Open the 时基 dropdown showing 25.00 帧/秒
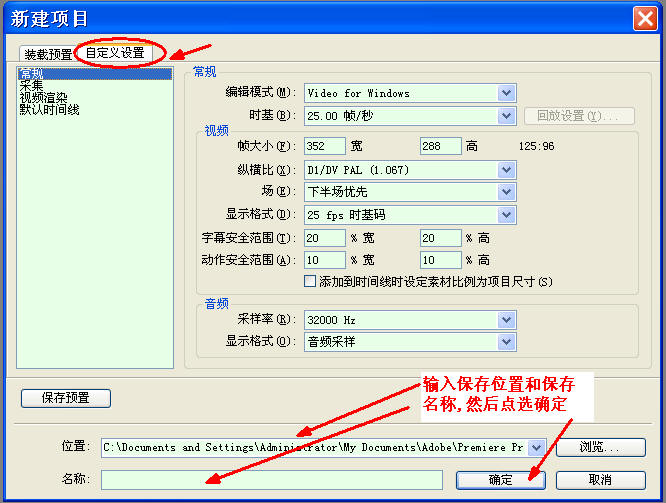 tap(410, 116)
